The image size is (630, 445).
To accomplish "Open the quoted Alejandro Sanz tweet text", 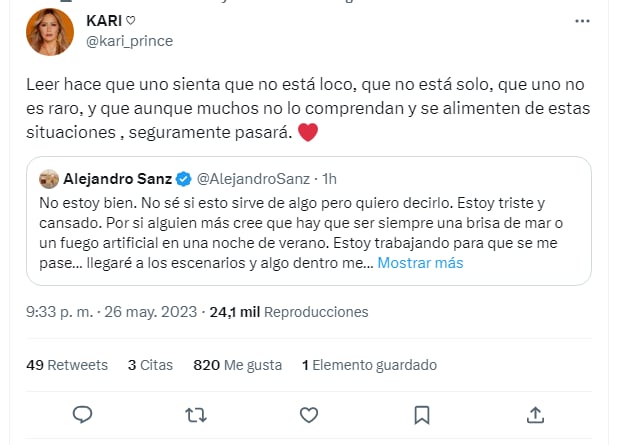I will [x=300, y=232].
